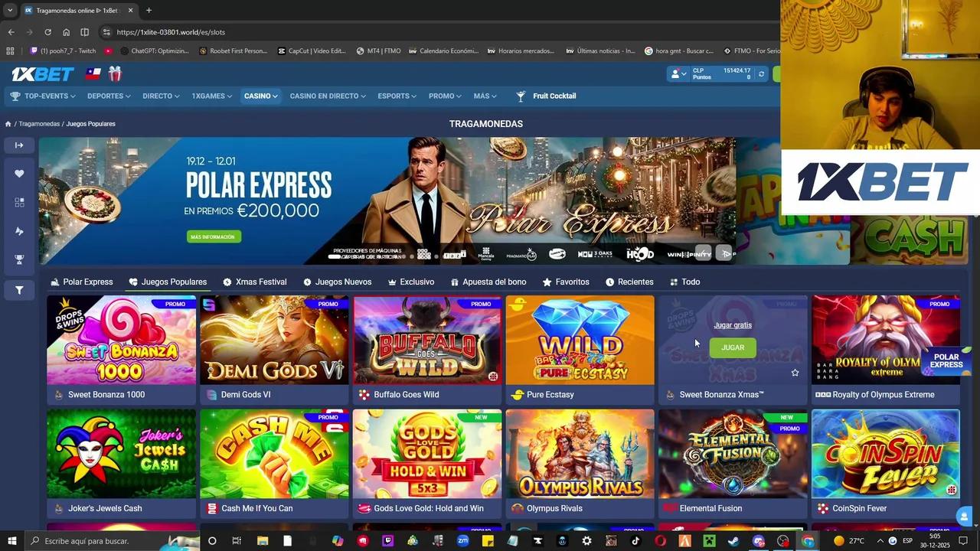Open the Exclusivo tab
The image size is (980, 551).
[411, 282]
